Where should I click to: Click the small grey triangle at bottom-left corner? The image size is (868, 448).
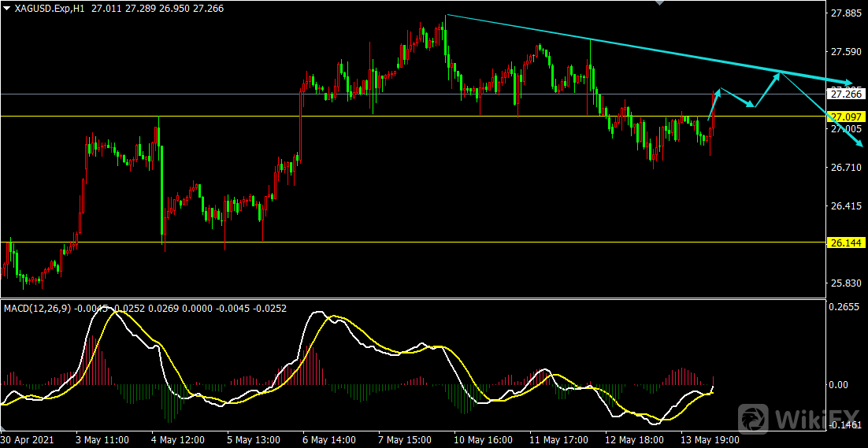(3, 428)
